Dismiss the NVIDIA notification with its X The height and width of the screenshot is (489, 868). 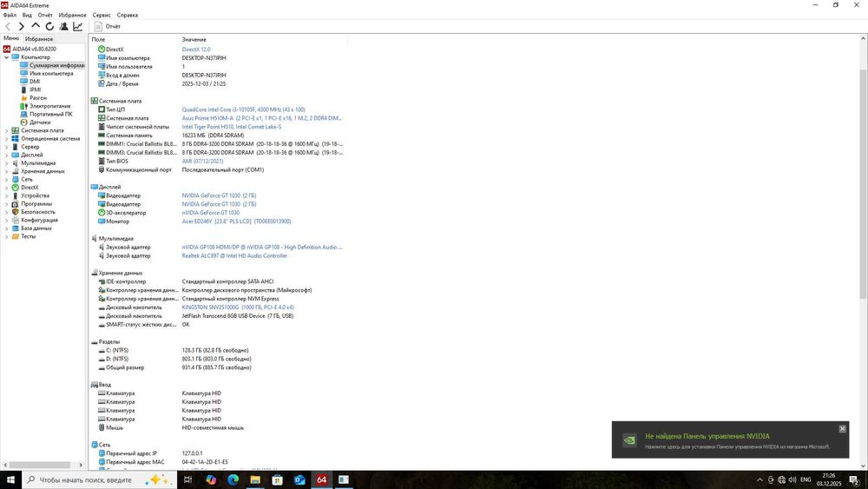click(x=842, y=429)
